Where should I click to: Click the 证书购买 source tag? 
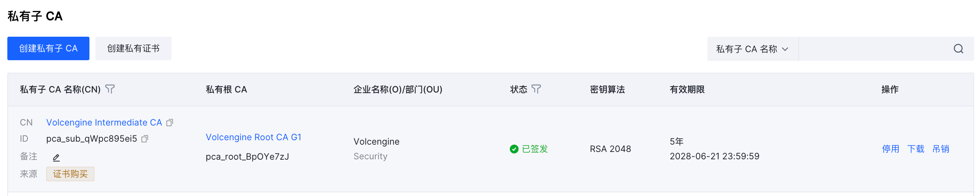(x=70, y=174)
